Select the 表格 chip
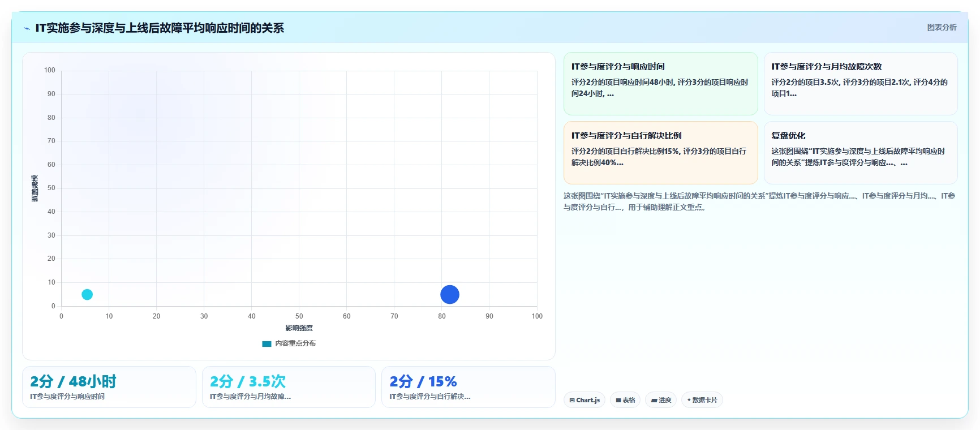980x430 pixels. (625, 400)
